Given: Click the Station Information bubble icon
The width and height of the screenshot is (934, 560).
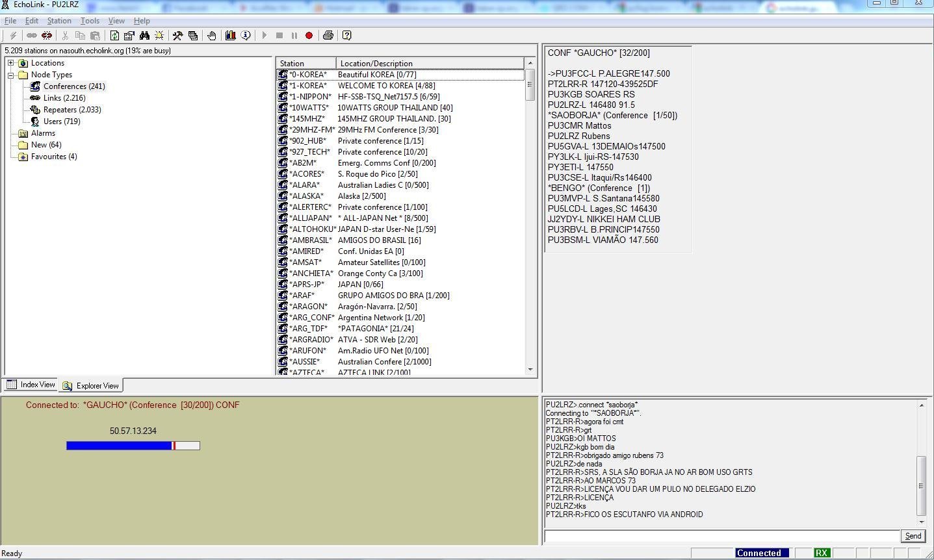Looking at the screenshot, I should (246, 36).
